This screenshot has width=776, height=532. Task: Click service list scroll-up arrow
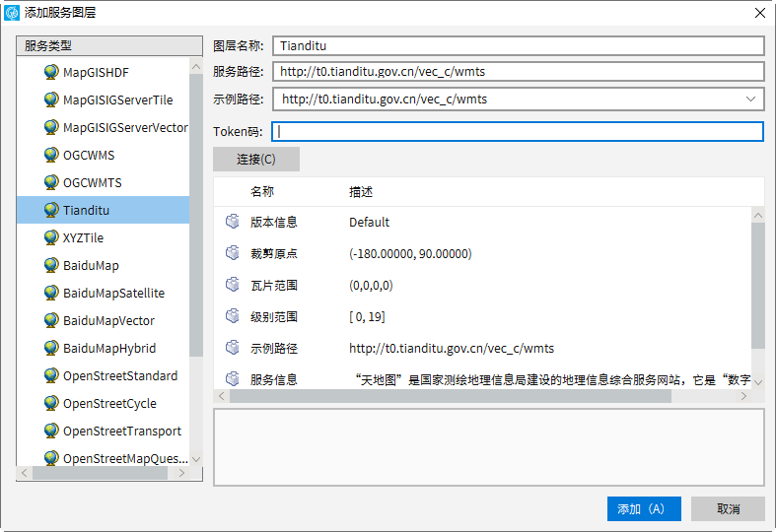(196, 66)
